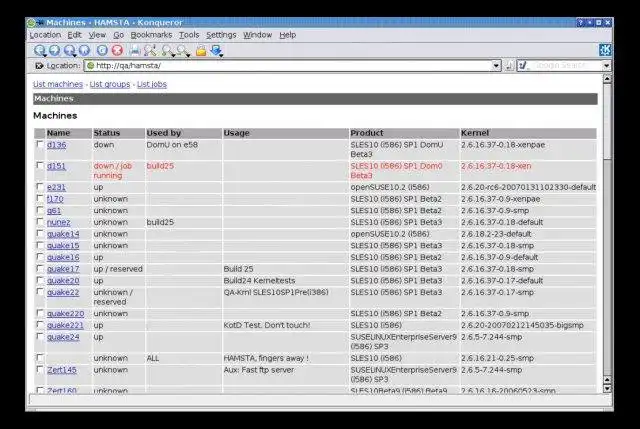This screenshot has width=640, height=429.
Task: Click the Konqueror window menu icon in title bar
Action: pyautogui.click(x=31, y=23)
